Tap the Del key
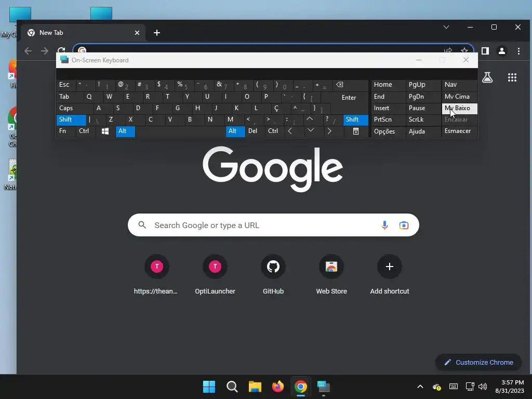This screenshot has width=532, height=399. (x=255, y=131)
